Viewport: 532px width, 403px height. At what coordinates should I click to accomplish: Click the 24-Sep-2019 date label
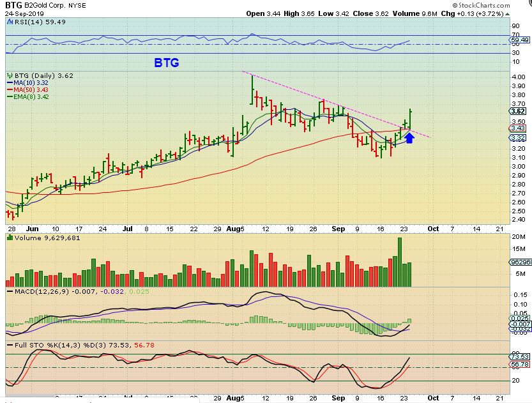click(x=24, y=14)
